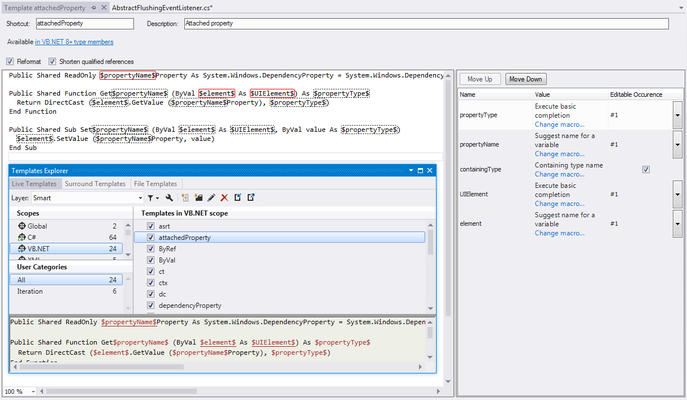687x400 pixels.
Task: Click the wrench settings icon in Templates Explorer
Action: point(170,198)
